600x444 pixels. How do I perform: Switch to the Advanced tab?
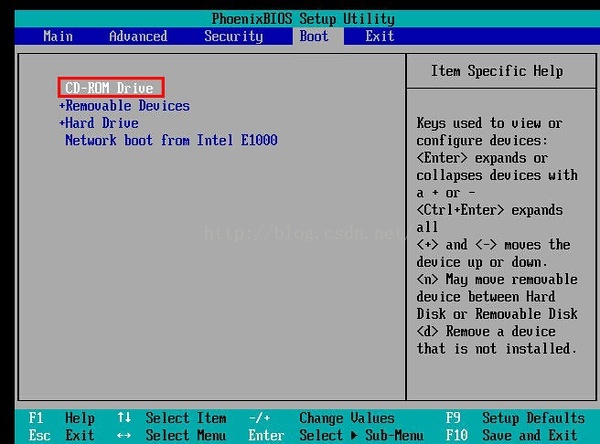coord(138,36)
